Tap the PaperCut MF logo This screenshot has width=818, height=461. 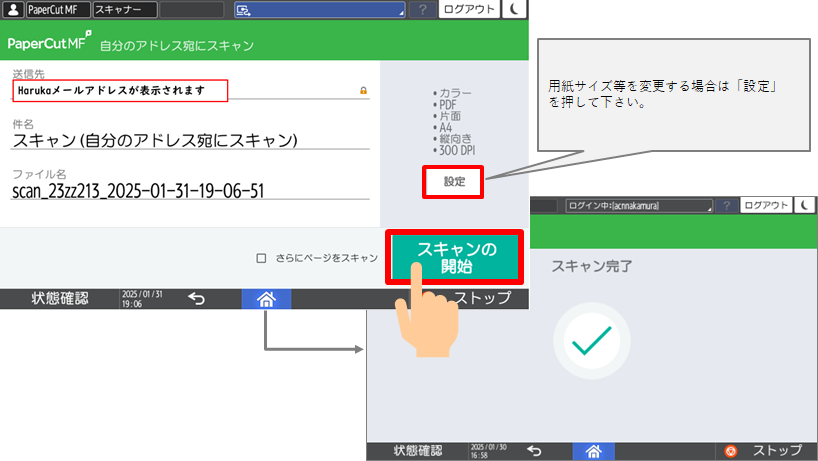click(x=50, y=42)
